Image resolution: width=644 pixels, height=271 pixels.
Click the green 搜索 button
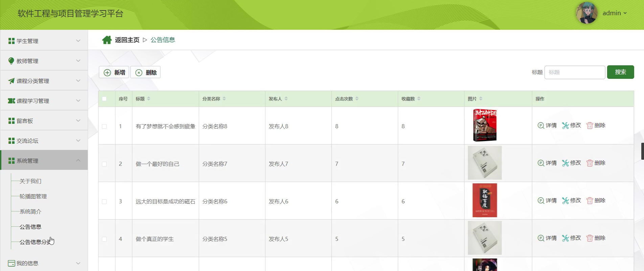click(x=620, y=72)
